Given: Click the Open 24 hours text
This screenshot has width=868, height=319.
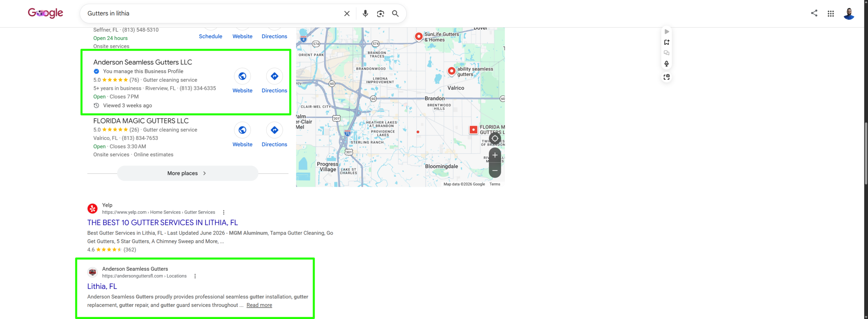Looking at the screenshot, I should 111,38.
